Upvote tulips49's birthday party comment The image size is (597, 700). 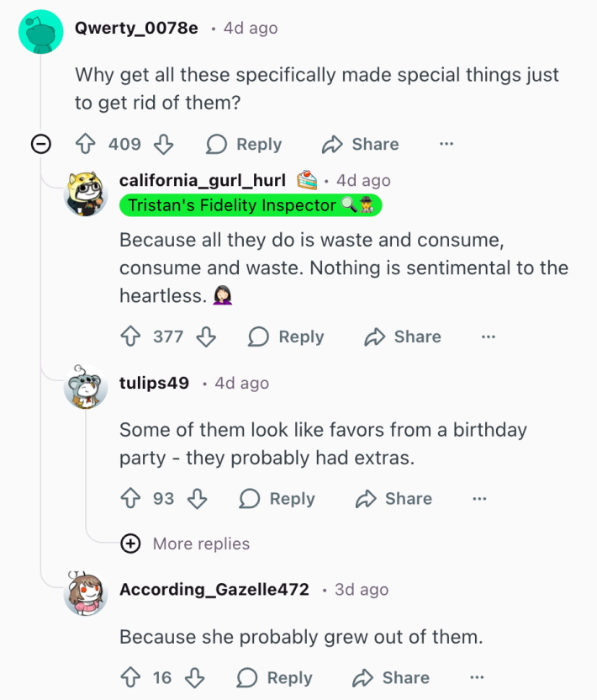(x=130, y=498)
